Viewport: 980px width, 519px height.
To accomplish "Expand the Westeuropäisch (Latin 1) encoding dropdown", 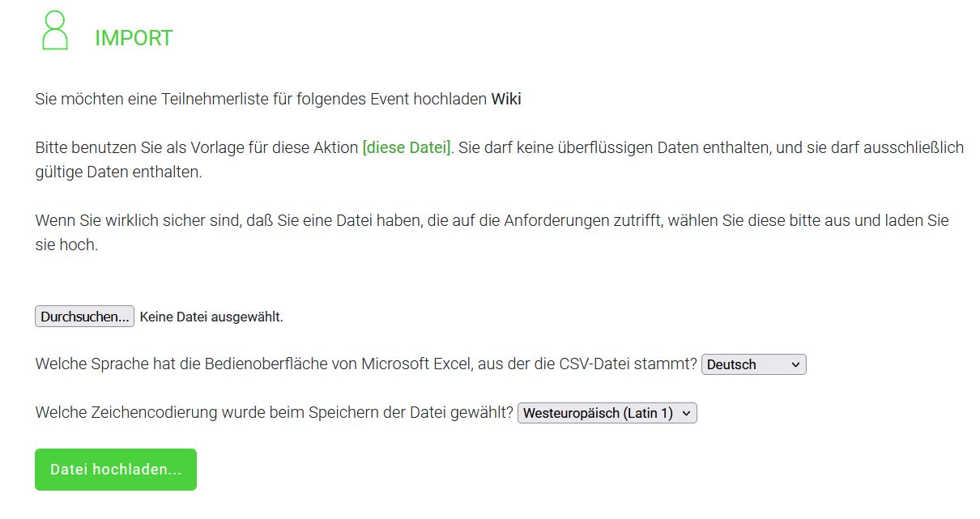I will pos(606,413).
